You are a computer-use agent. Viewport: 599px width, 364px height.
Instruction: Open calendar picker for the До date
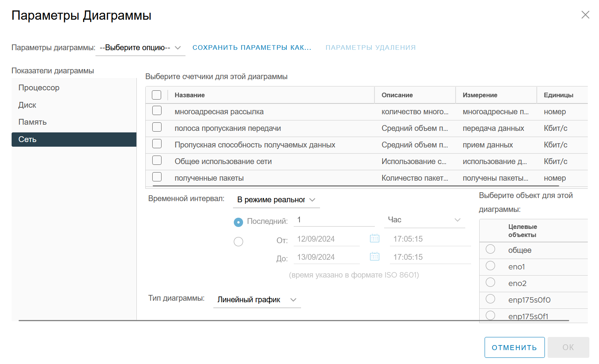(x=374, y=256)
